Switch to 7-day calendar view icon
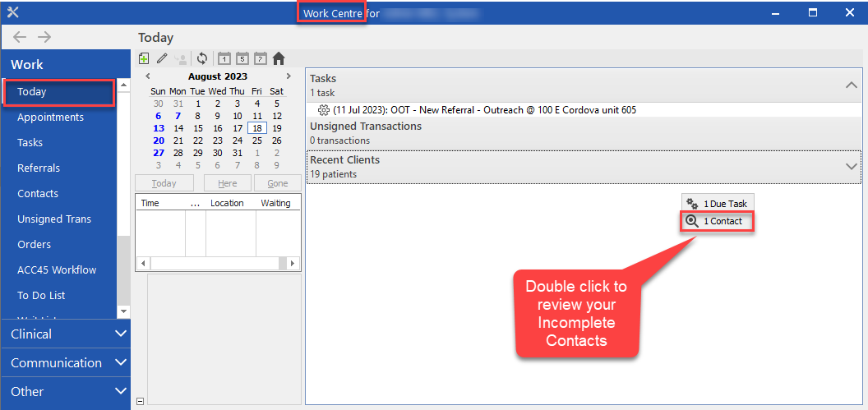 click(261, 58)
